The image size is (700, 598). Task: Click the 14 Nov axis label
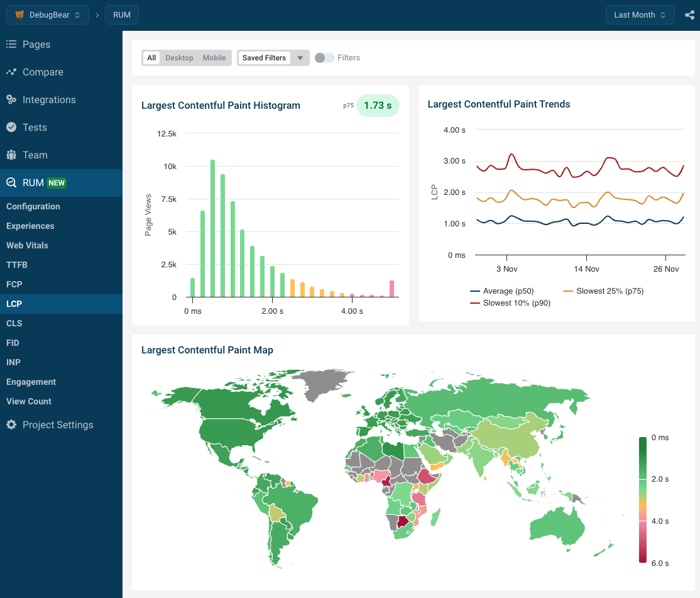pyautogui.click(x=587, y=269)
